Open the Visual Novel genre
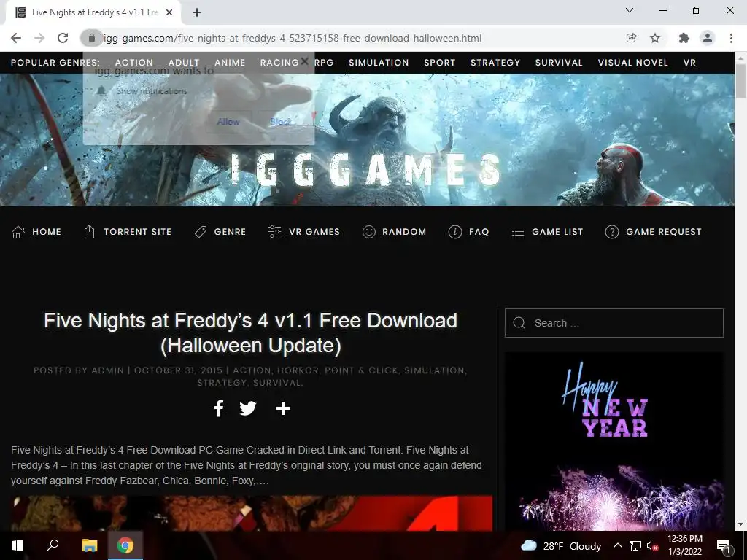Viewport: 747px width, 560px height. click(632, 63)
